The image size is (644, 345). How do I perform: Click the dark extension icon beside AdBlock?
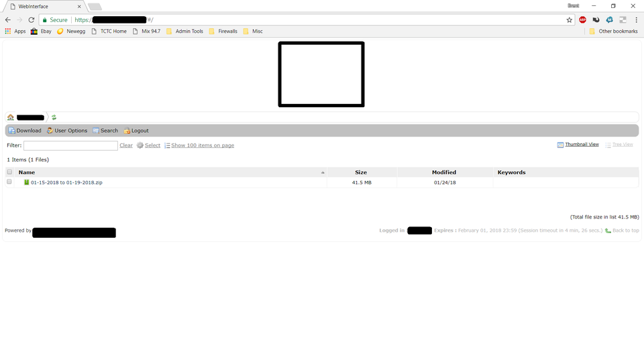pyautogui.click(x=596, y=19)
